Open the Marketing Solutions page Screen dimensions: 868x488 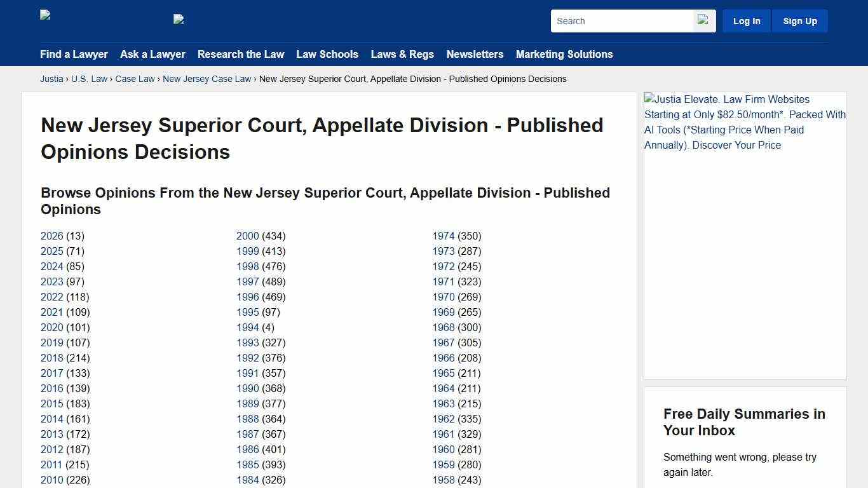click(x=564, y=55)
